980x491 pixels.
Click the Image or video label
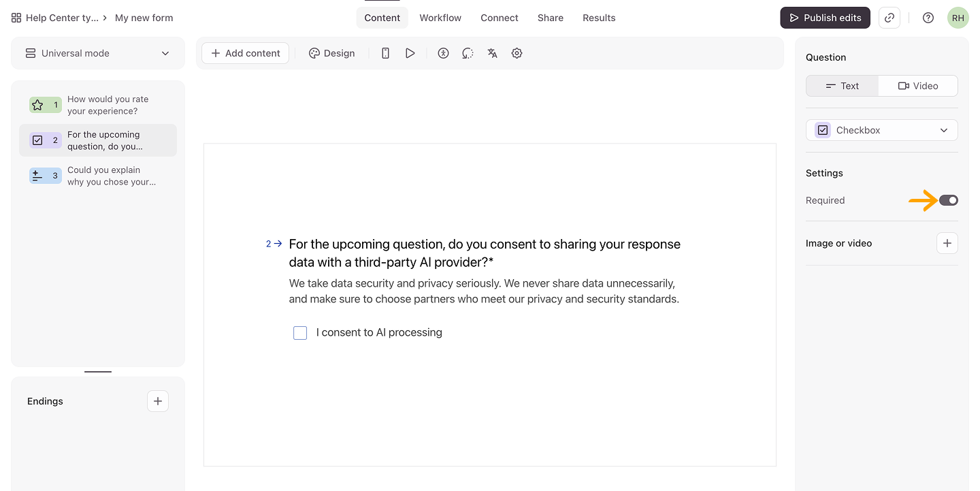point(838,243)
